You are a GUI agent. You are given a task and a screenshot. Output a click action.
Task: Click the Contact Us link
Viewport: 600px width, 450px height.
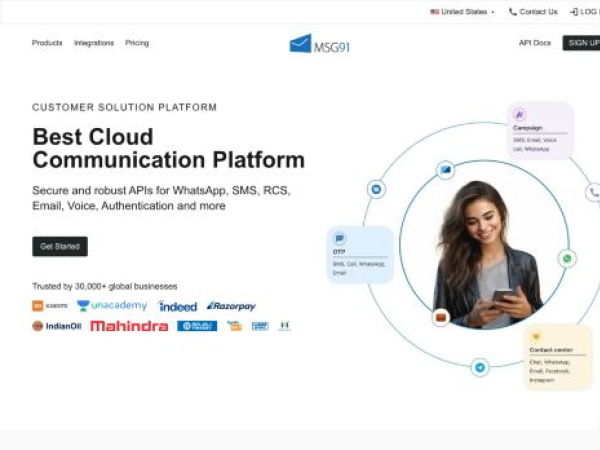tap(533, 12)
